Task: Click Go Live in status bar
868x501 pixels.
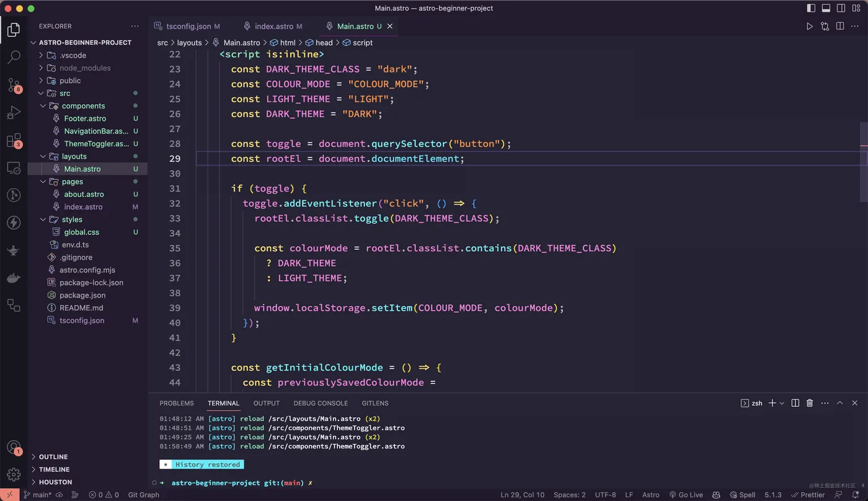Action: click(686, 495)
